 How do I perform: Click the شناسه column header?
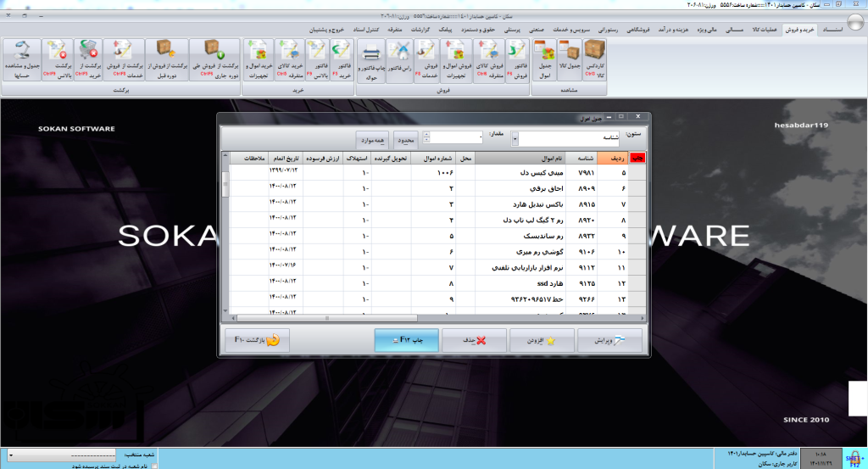pos(581,159)
